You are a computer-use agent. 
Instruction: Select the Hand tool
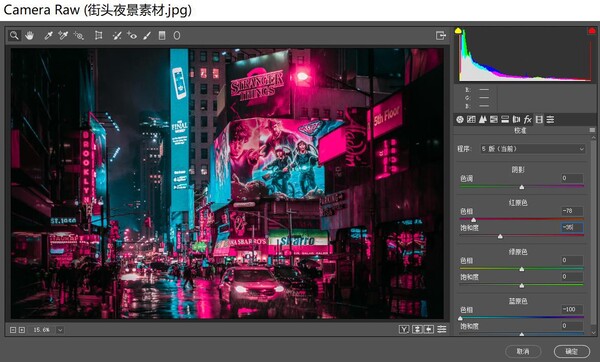(x=29, y=36)
